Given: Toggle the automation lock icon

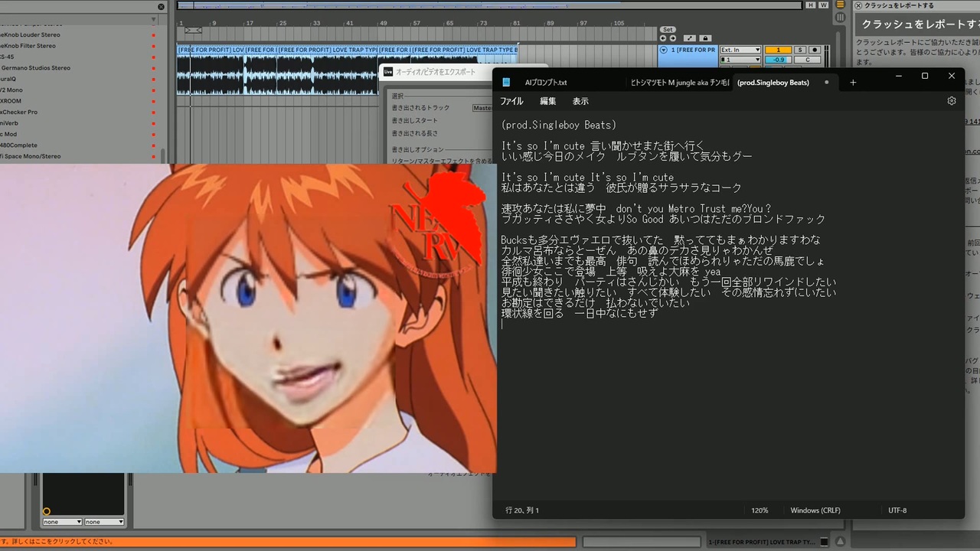Looking at the screenshot, I should point(705,38).
